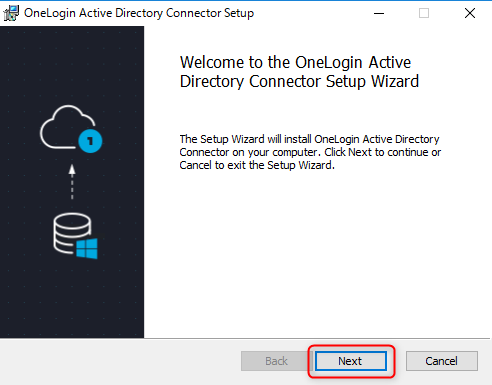
Task: Click the blue Windows logo icon
Action: (x=87, y=248)
